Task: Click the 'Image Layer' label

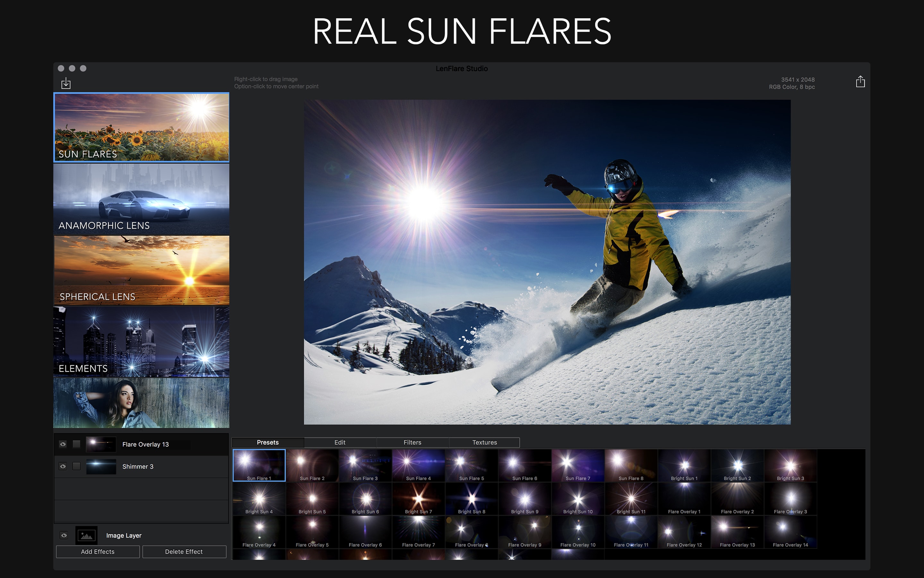Action: 124,535
